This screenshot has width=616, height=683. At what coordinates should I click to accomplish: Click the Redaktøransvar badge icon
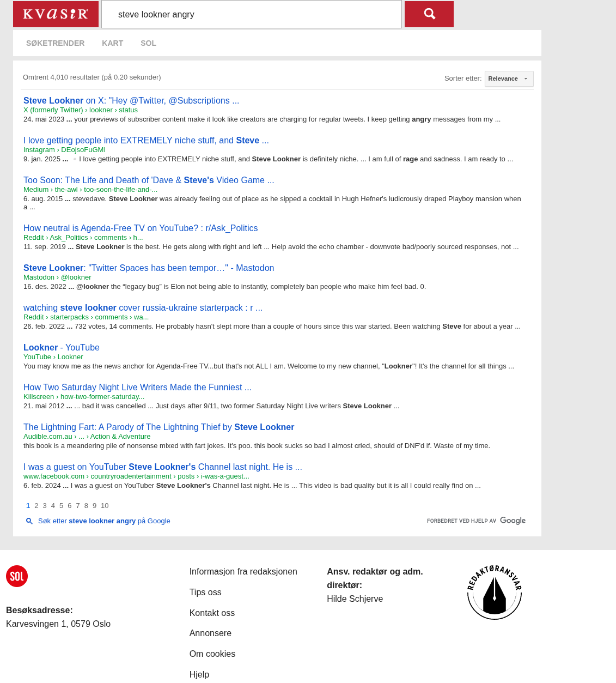(495, 592)
